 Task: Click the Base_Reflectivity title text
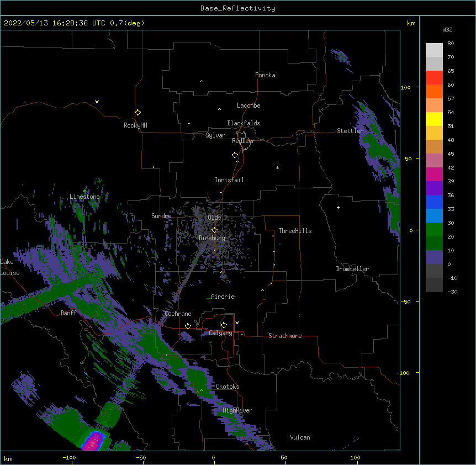238,8
